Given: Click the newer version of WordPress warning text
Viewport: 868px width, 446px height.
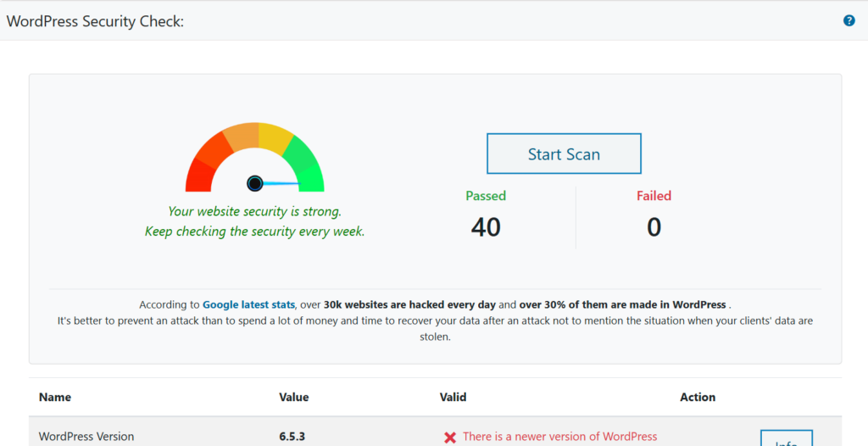Looking at the screenshot, I should coord(559,437).
